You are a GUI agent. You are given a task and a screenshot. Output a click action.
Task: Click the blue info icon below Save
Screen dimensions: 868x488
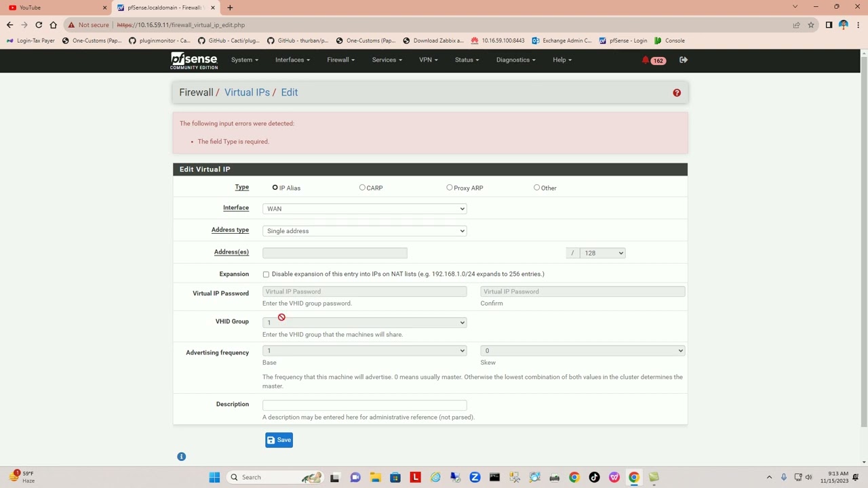181,457
